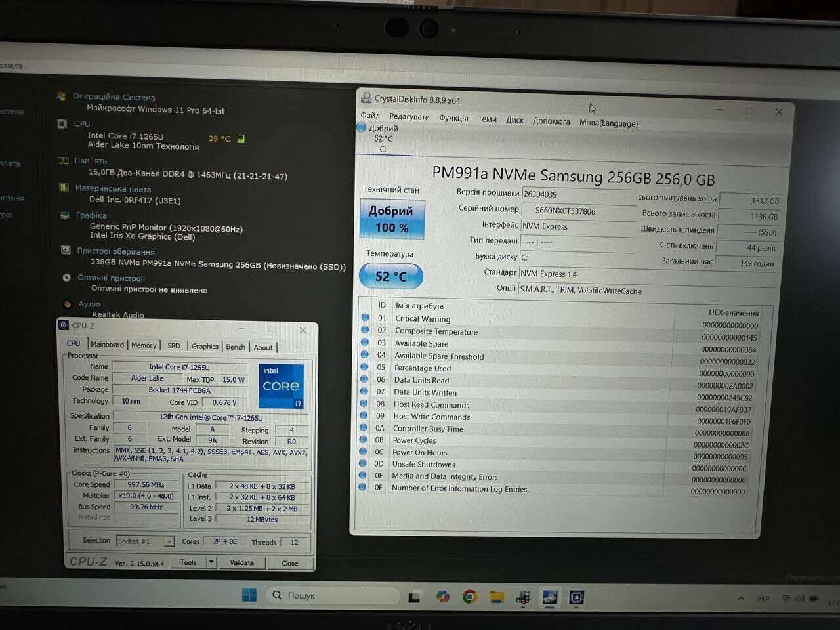Click the CrystalDiskInfo taskbar icon
Screen dimensions: 840x630
pos(549,597)
